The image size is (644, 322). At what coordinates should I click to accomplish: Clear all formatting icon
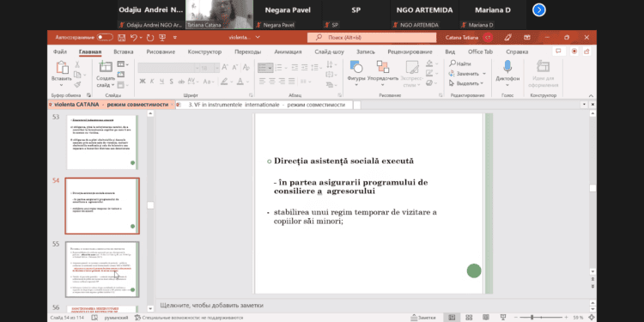click(246, 67)
